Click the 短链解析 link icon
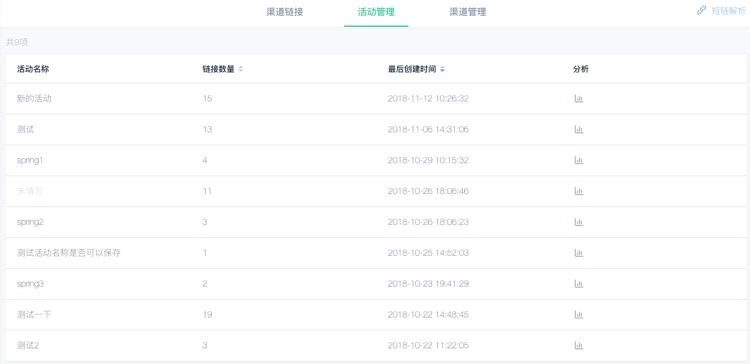Screen dimensions: 750x364 point(701,10)
